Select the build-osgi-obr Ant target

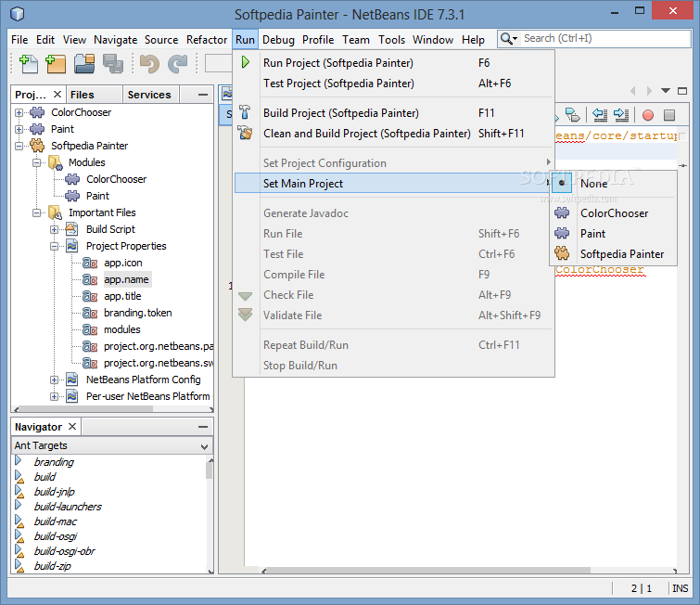tap(65, 551)
